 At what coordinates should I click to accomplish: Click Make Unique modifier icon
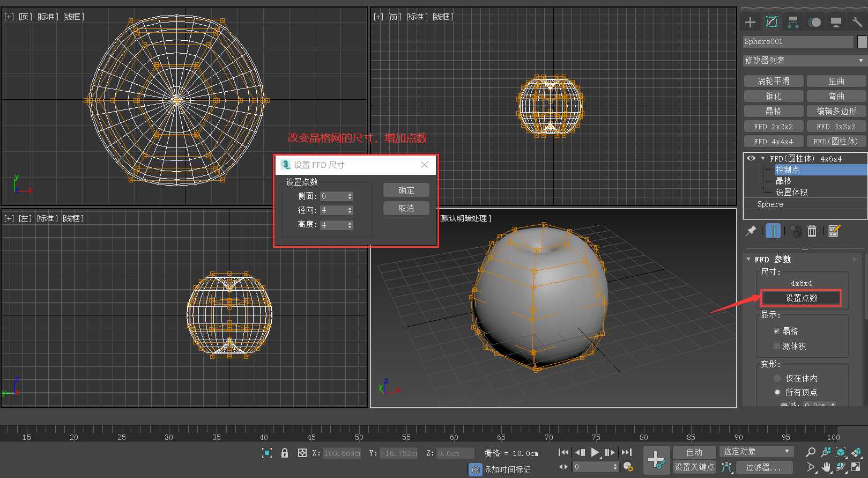click(796, 231)
